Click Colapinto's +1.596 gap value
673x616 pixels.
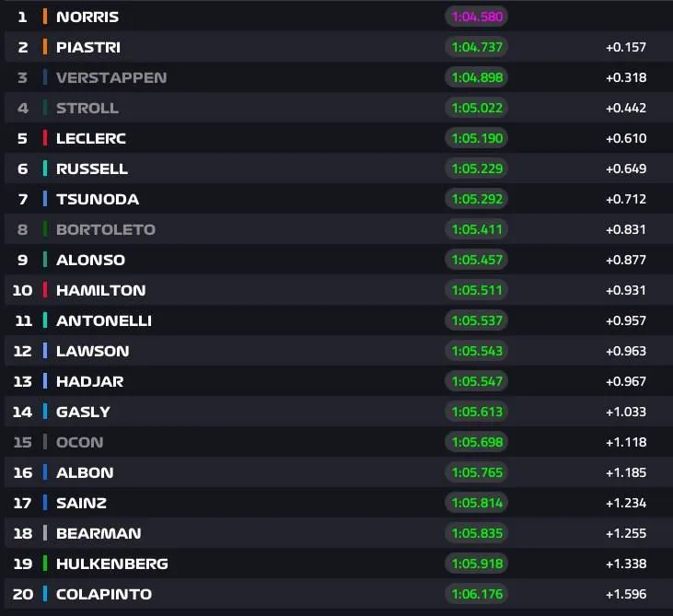(626, 594)
